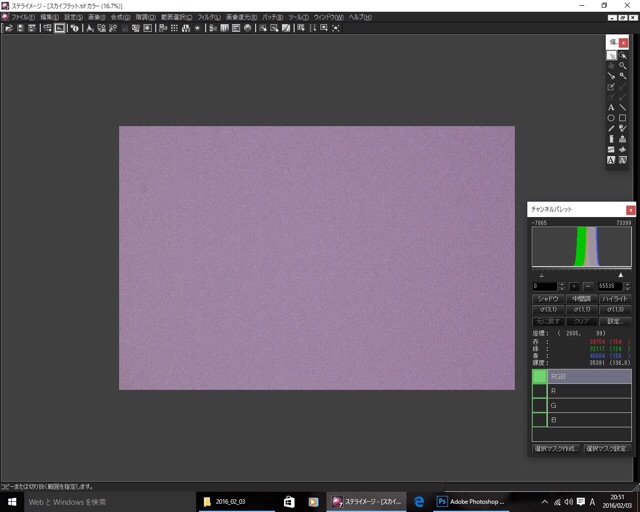The width and height of the screenshot is (640, 512).
Task: Select the white boxed 'A' annotation tool
Action: click(611, 160)
